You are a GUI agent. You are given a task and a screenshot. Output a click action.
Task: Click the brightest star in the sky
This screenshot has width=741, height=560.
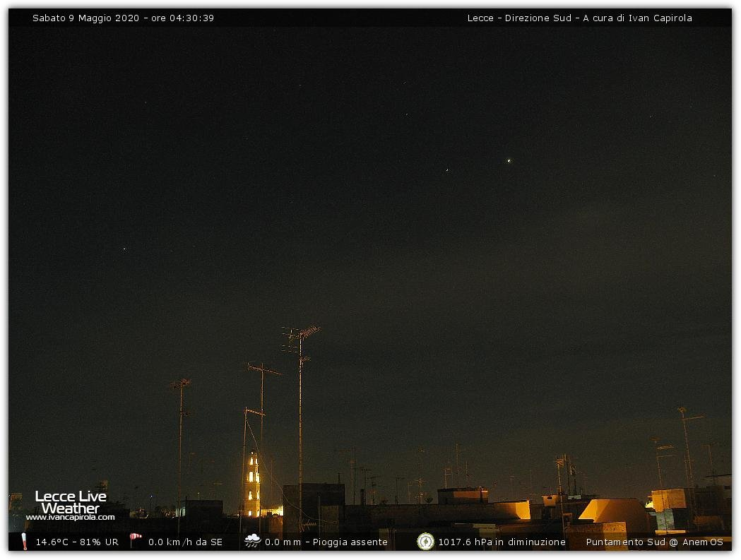tap(509, 161)
